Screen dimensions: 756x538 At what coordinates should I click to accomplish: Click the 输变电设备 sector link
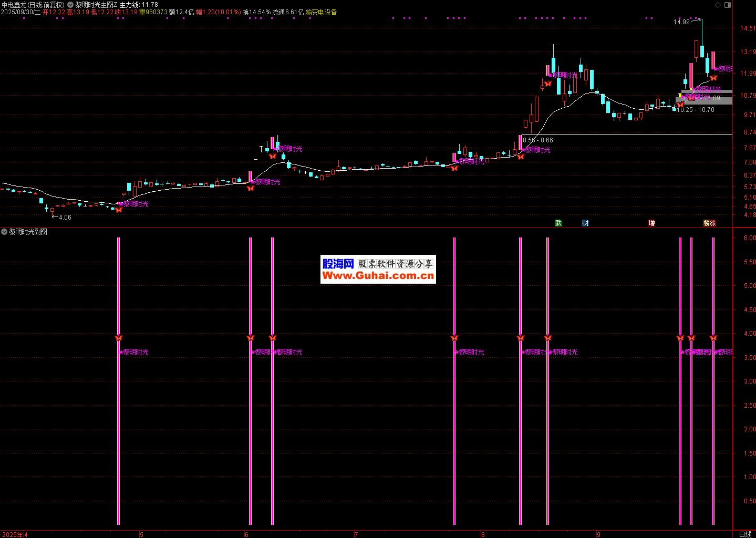point(321,12)
